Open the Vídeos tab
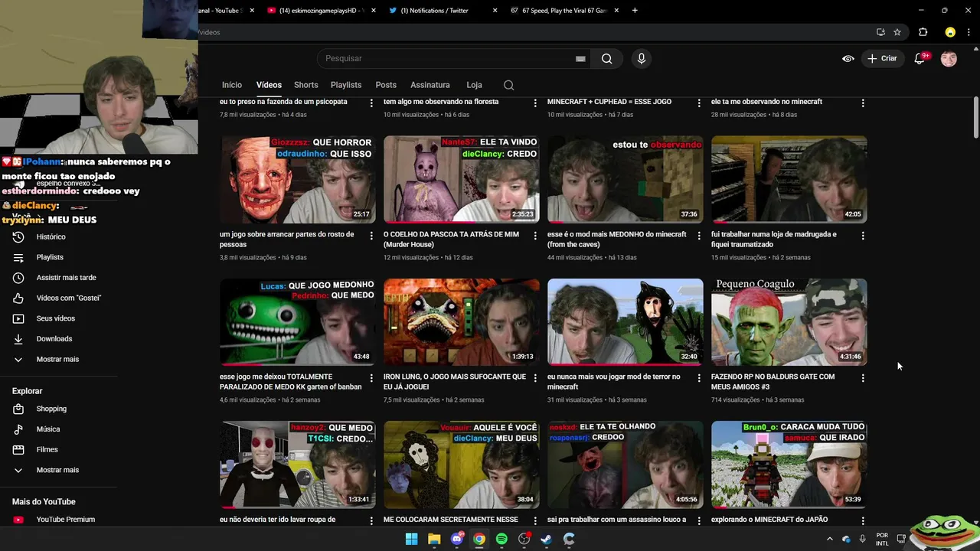Screen dimensions: 980x551 pos(269,85)
